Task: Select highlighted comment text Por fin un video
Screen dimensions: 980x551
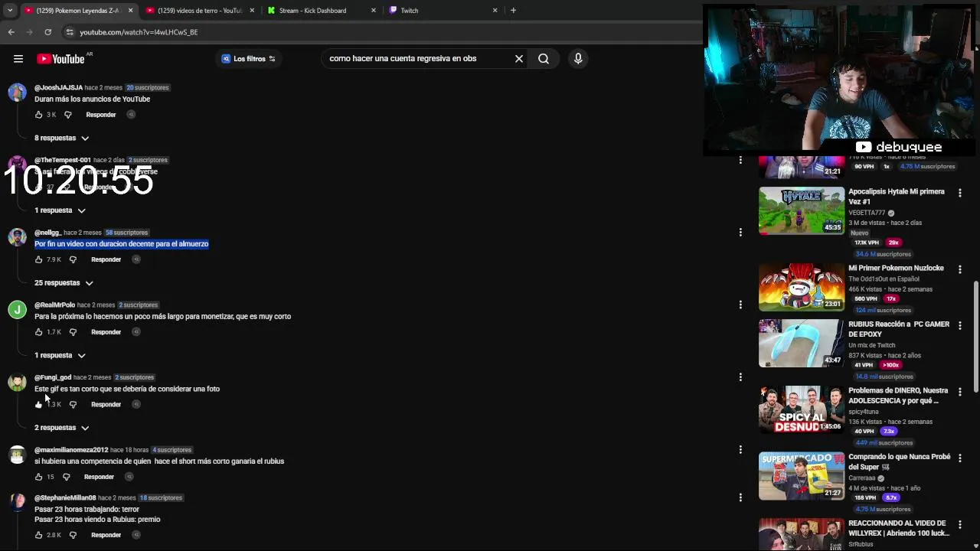Action: click(122, 244)
